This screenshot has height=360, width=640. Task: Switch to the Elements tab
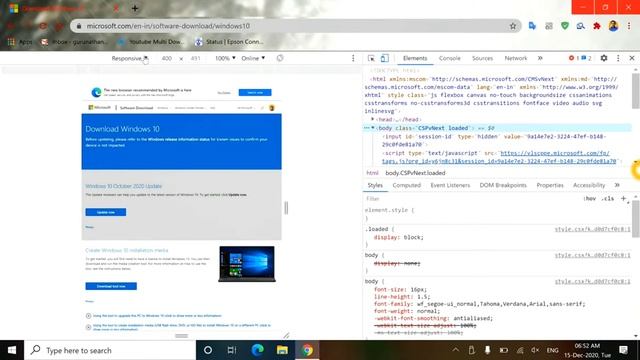pos(415,58)
